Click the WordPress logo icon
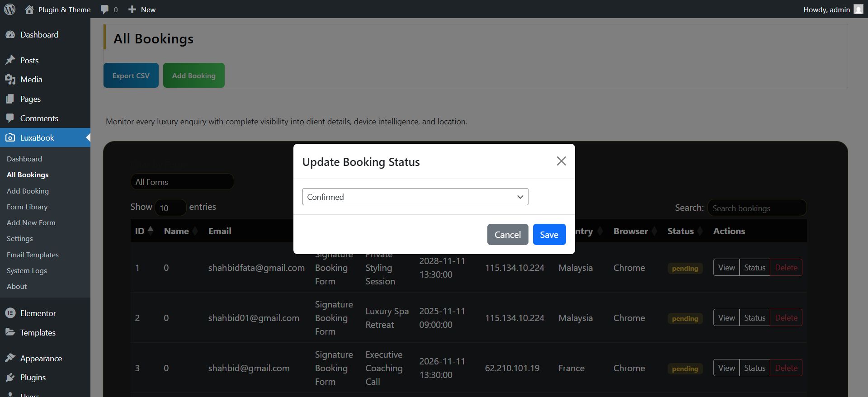The width and height of the screenshot is (868, 397). click(9, 9)
